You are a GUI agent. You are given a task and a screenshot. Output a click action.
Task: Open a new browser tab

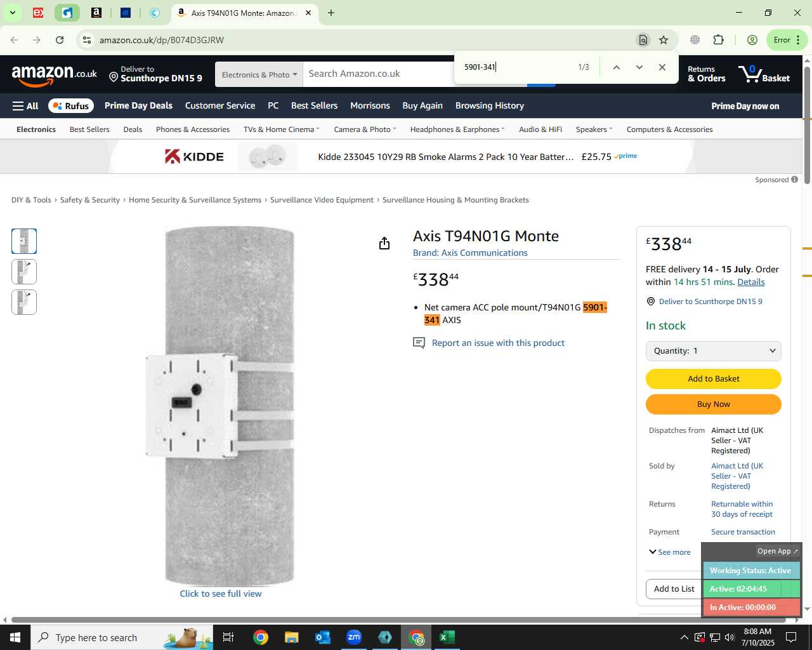click(x=331, y=13)
